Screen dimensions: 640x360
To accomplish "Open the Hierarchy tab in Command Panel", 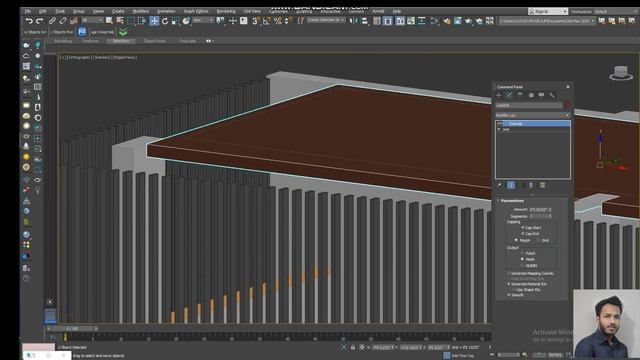I will 520,95.
